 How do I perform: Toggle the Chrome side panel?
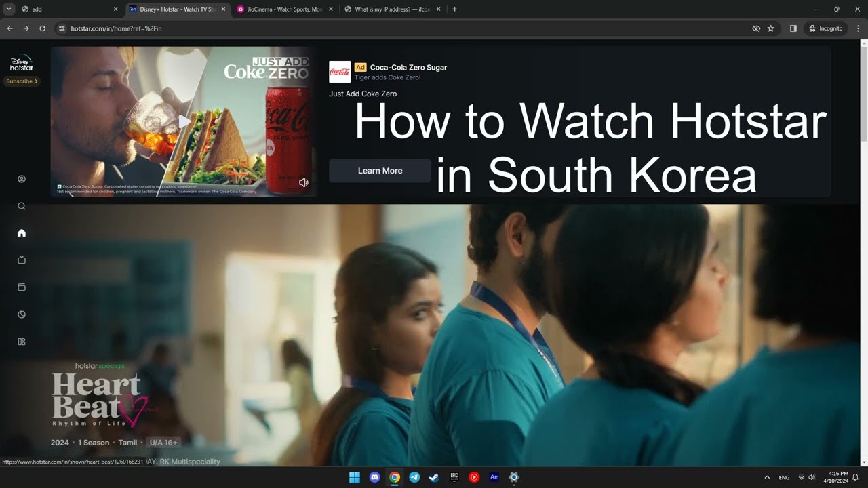[x=793, y=28]
